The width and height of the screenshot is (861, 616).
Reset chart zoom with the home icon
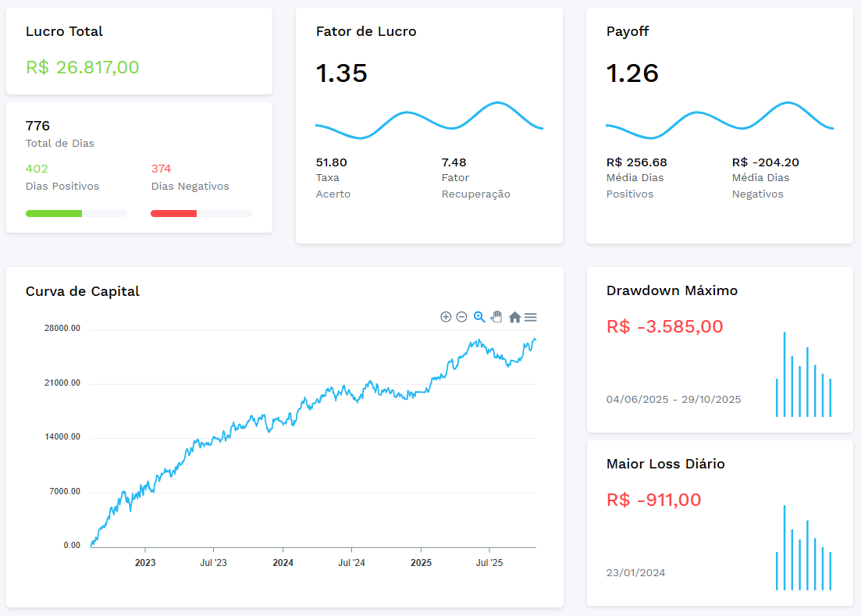(514, 317)
